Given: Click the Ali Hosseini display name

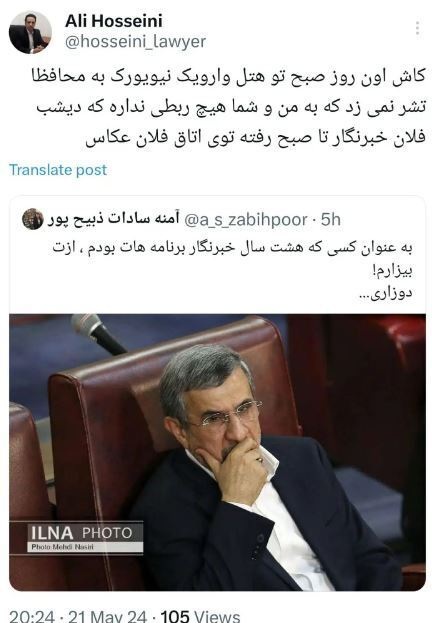Looking at the screenshot, I should pos(114,21).
